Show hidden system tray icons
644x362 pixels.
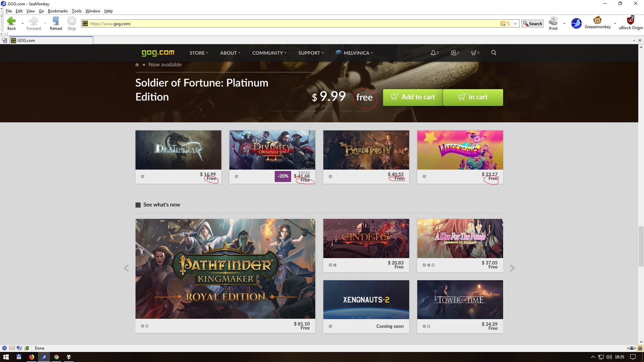click(x=593, y=357)
